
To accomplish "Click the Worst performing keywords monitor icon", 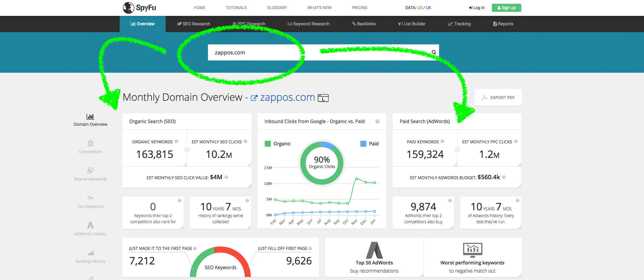I will click(x=473, y=250).
